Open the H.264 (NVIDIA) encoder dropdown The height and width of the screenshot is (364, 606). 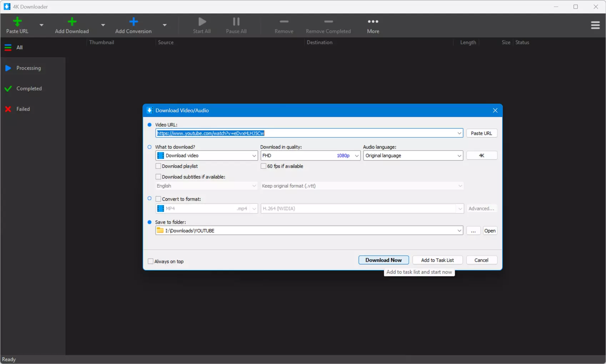362,208
